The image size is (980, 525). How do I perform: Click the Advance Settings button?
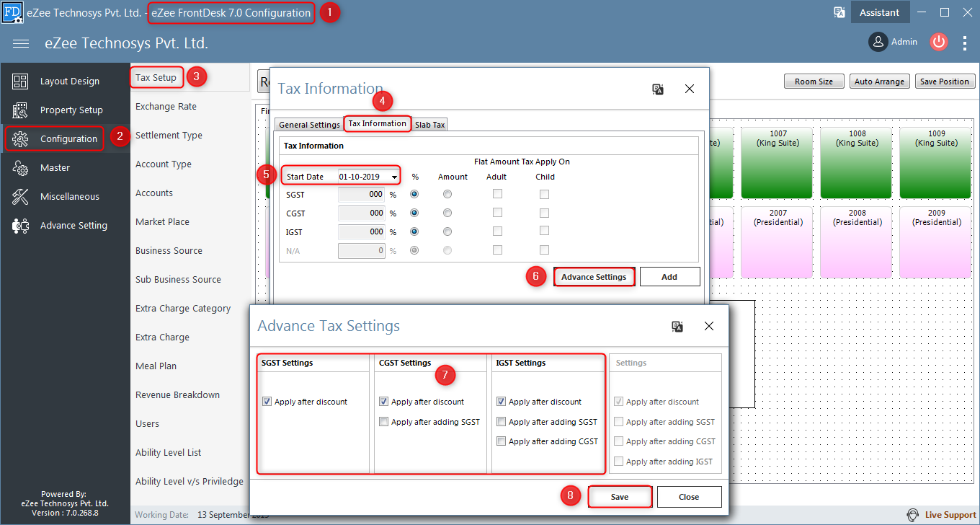click(594, 277)
